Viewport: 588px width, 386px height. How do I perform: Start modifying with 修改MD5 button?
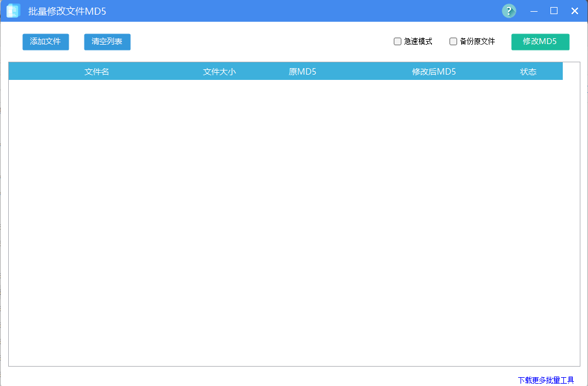tap(540, 42)
